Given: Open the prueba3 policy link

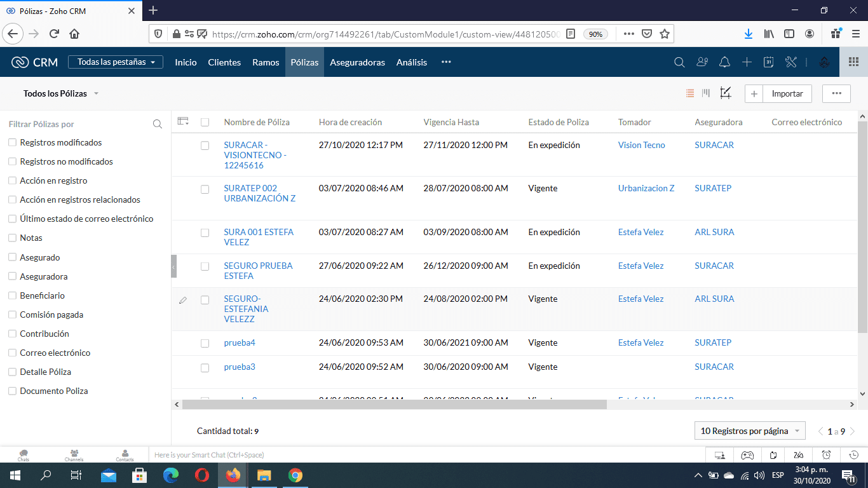Looking at the screenshot, I should point(240,367).
